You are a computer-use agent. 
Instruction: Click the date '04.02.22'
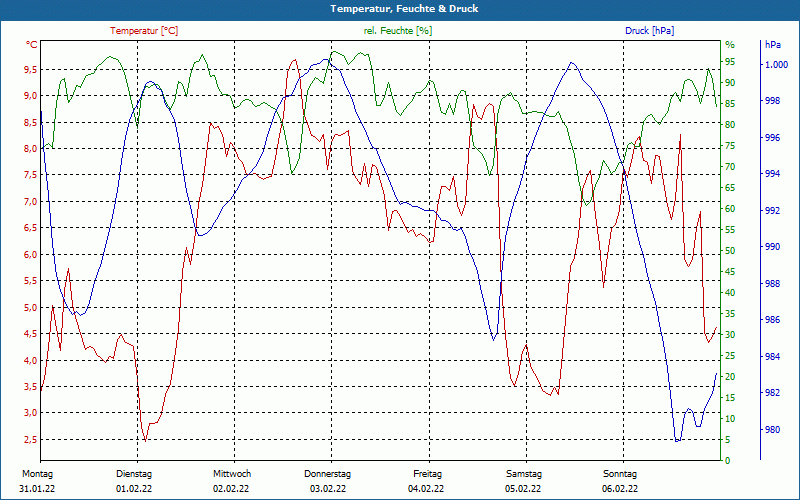[x=426, y=489]
